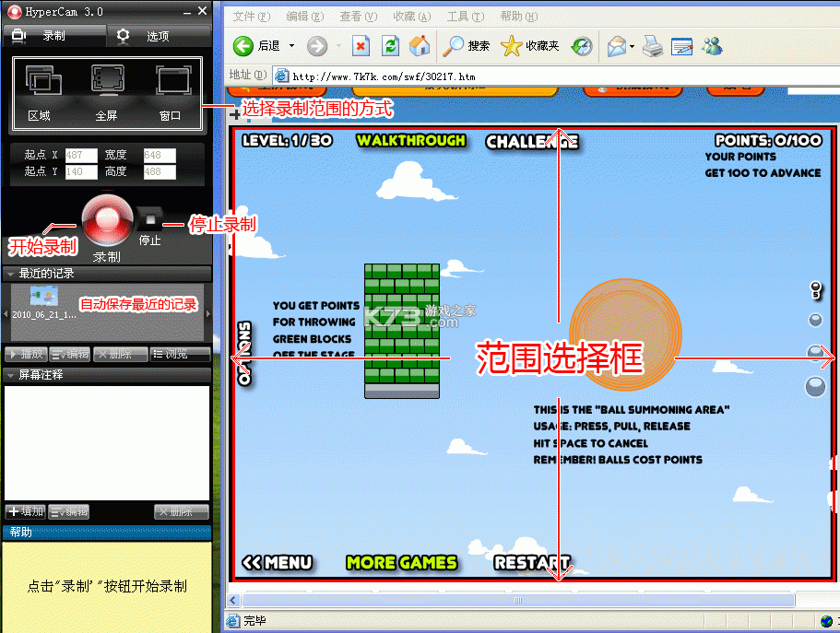The height and width of the screenshot is (633, 840).
Task: Click the browser stop loading icon
Action: pos(361,46)
